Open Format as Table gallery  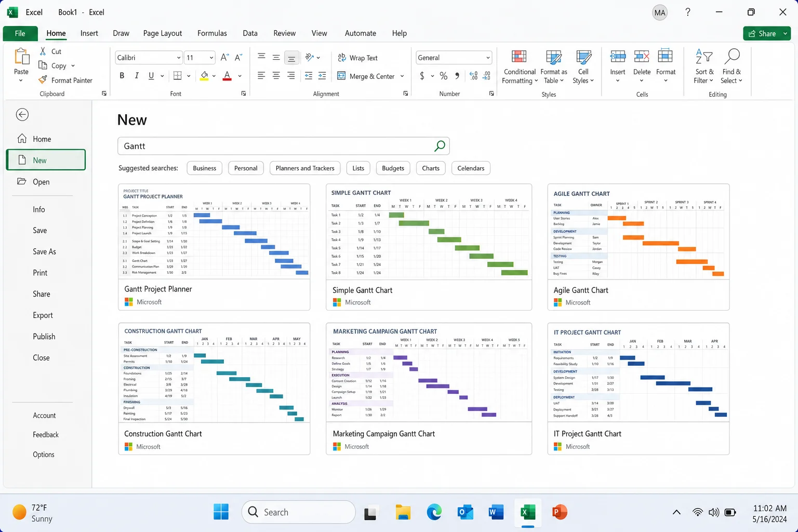click(x=554, y=66)
